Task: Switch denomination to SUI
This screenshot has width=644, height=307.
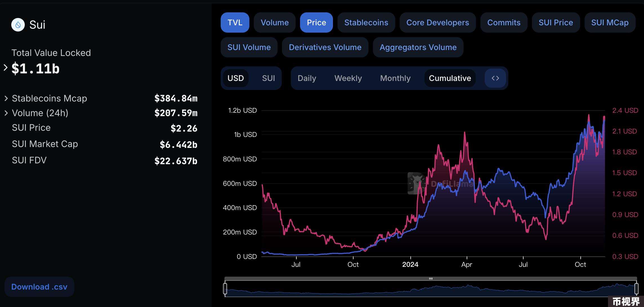Action: pos(269,78)
